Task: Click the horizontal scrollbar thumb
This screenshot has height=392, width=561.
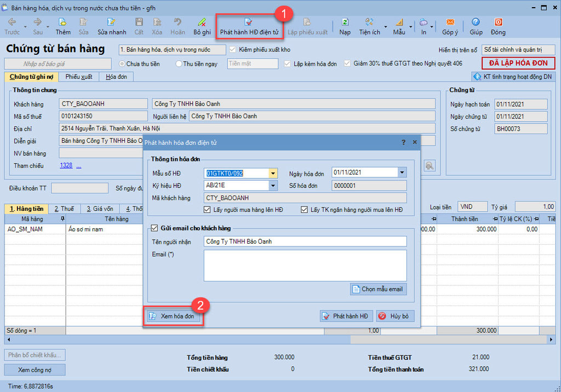Action: 449,339
